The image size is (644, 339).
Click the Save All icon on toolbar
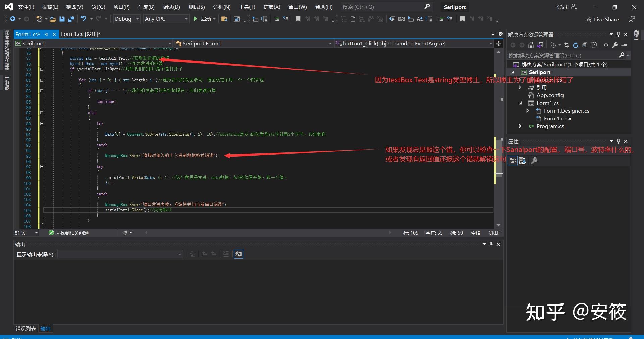[71, 19]
